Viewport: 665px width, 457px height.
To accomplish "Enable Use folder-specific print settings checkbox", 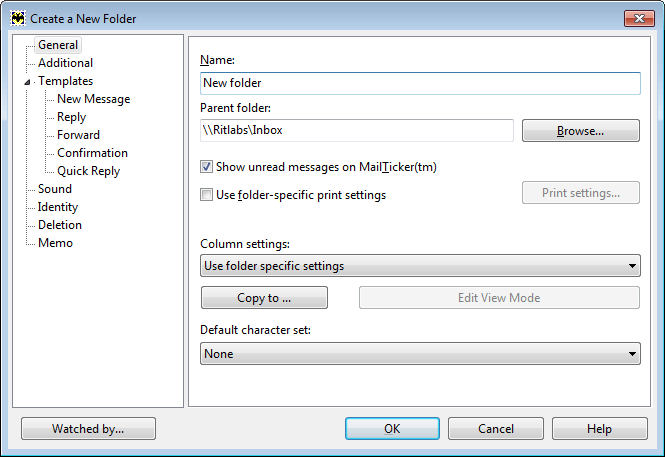I will coord(206,195).
